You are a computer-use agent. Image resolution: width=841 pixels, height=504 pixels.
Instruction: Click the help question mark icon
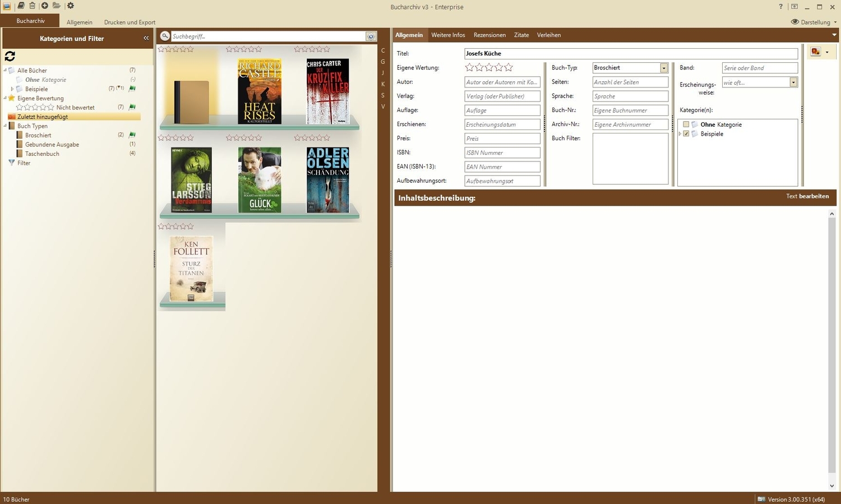pos(781,7)
